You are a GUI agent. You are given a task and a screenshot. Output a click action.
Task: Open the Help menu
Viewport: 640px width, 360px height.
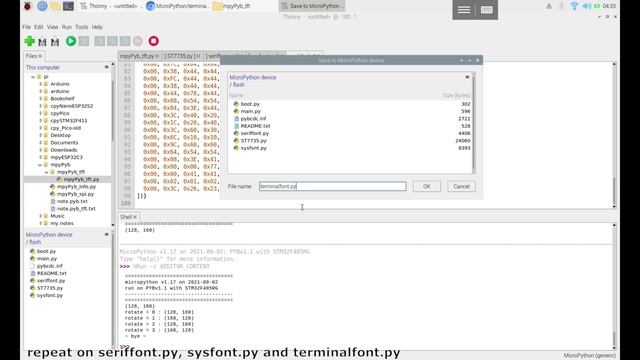(x=97, y=27)
